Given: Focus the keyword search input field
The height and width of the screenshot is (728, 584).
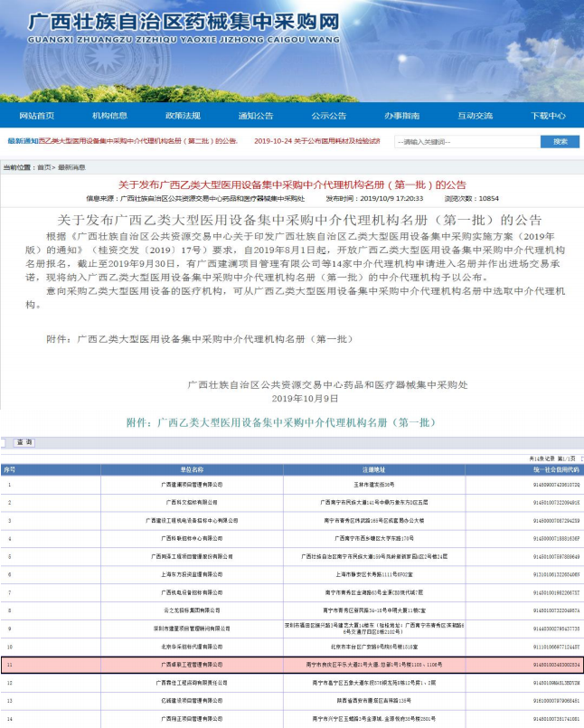Looking at the screenshot, I should pos(467,142).
